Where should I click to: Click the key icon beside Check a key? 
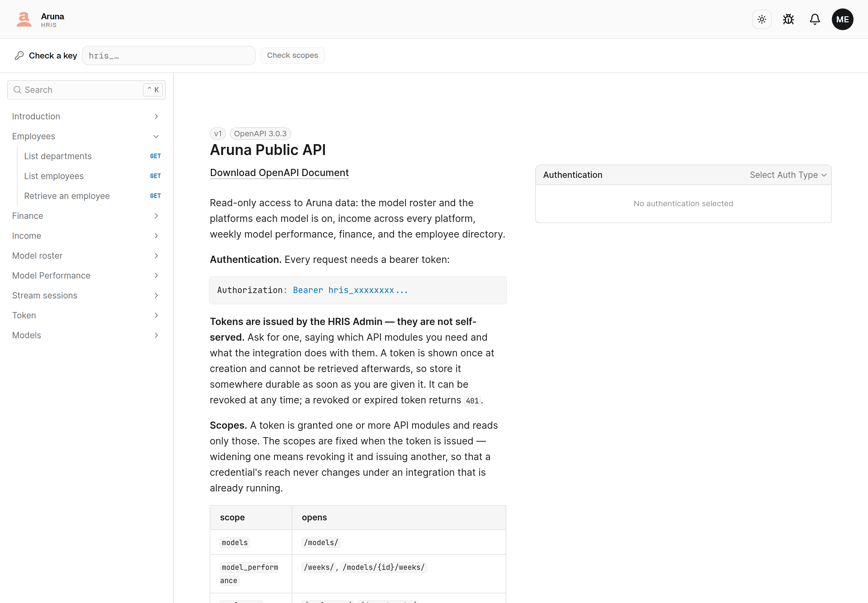click(x=19, y=55)
